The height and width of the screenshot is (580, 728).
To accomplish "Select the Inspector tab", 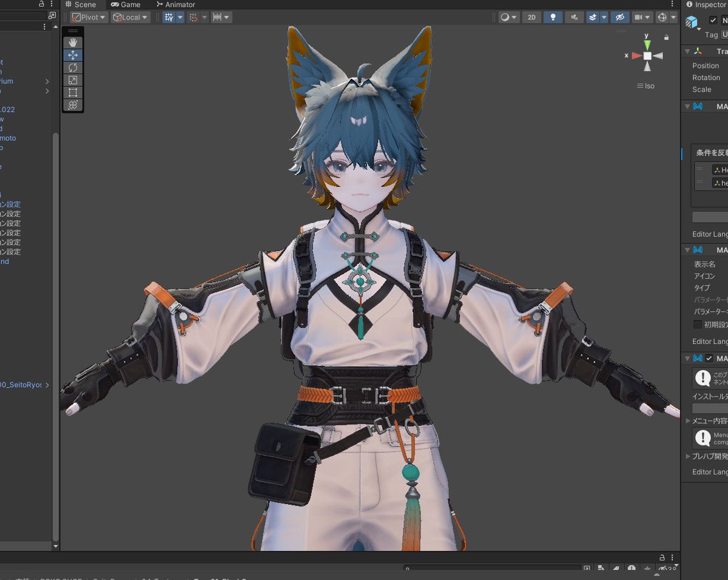I will coord(707,4).
